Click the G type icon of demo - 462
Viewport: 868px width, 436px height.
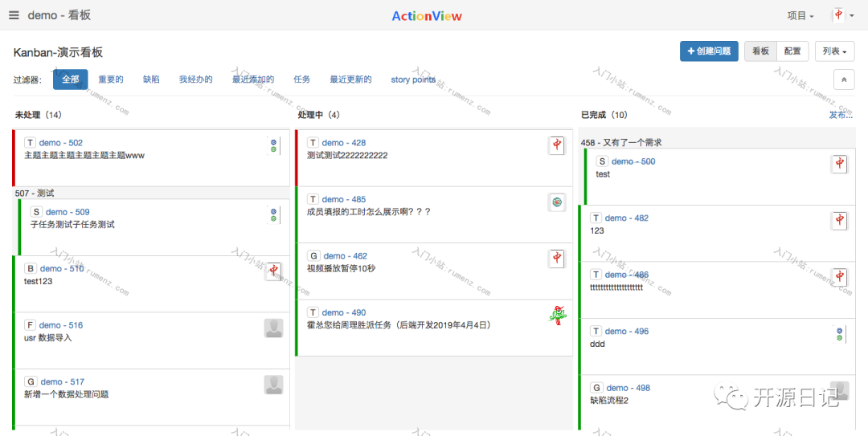[x=314, y=256]
